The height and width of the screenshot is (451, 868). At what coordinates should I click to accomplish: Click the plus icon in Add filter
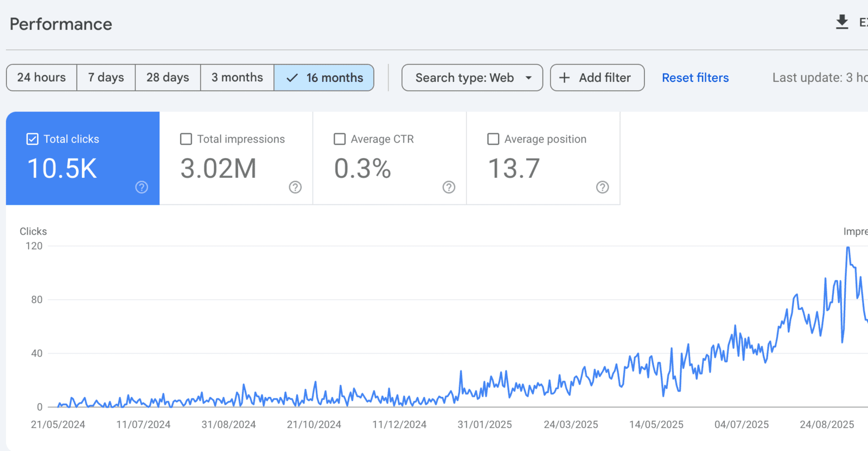click(x=564, y=78)
